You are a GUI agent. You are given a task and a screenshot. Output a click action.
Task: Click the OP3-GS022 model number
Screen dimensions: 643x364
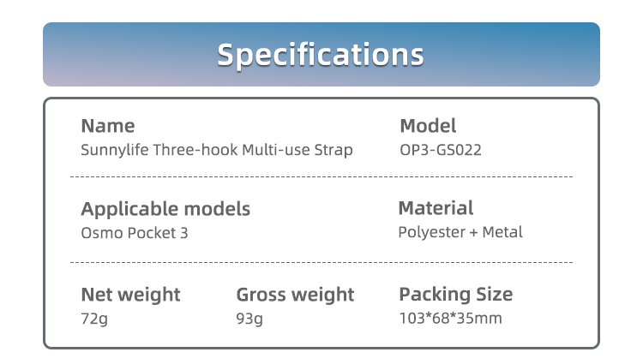click(x=441, y=150)
